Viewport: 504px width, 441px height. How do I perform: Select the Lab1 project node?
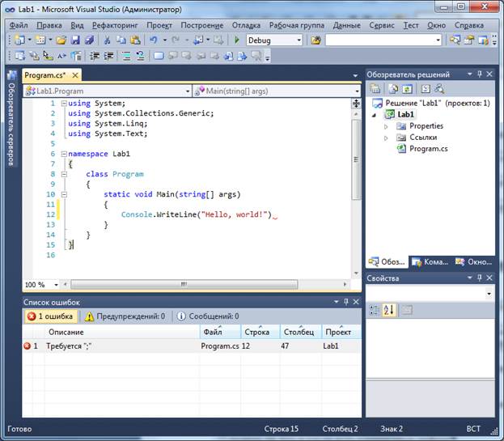pos(405,114)
